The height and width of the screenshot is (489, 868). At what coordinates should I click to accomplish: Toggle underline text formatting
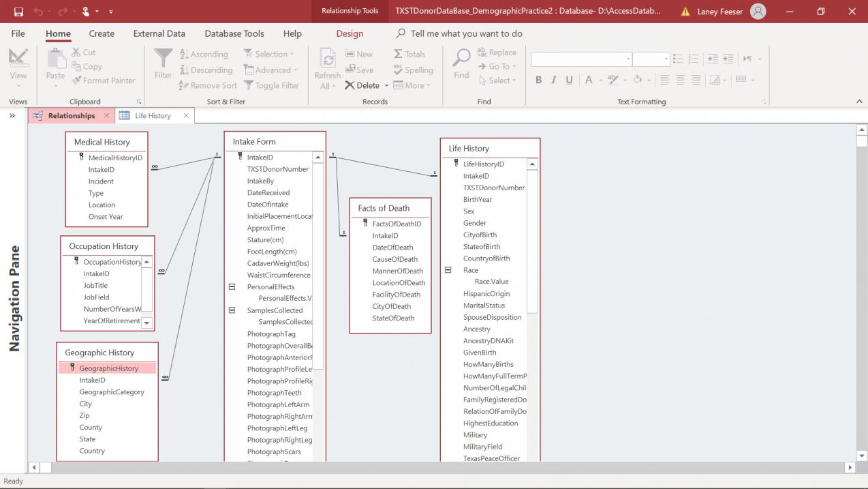pos(570,80)
